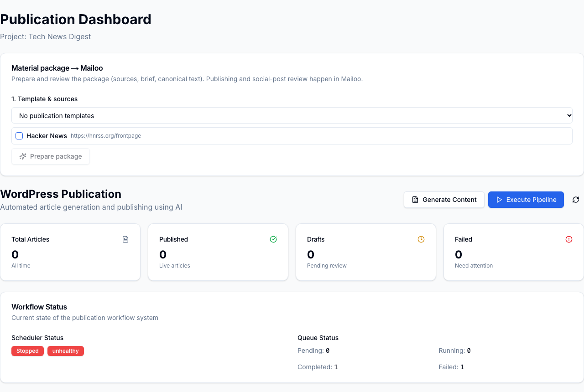Click the Completed: 1 queue value

click(318, 367)
